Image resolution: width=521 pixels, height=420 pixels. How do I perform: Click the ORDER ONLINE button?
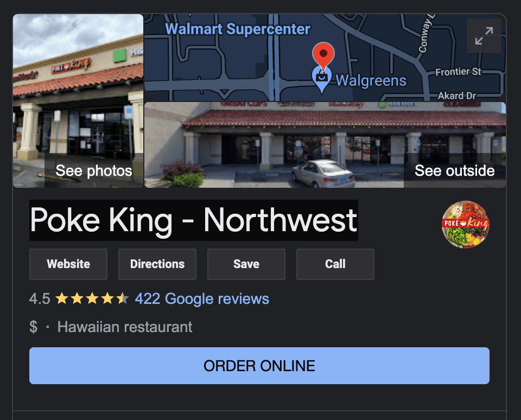259,366
